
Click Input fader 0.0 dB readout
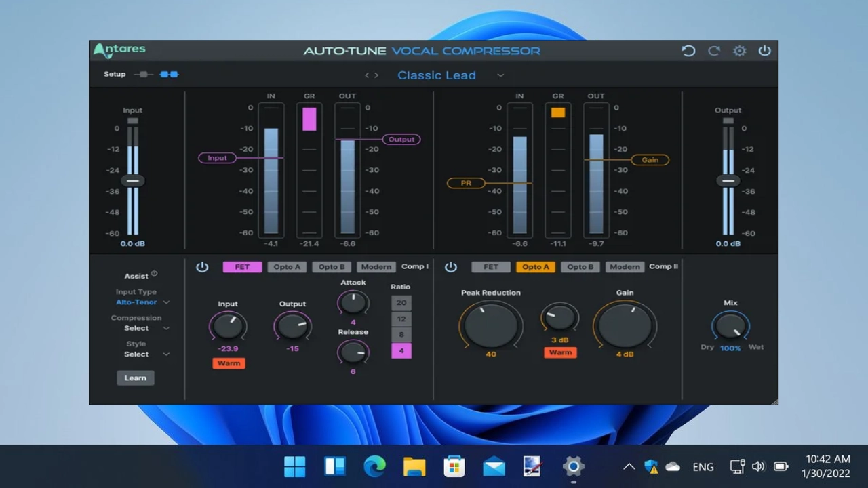[133, 243]
